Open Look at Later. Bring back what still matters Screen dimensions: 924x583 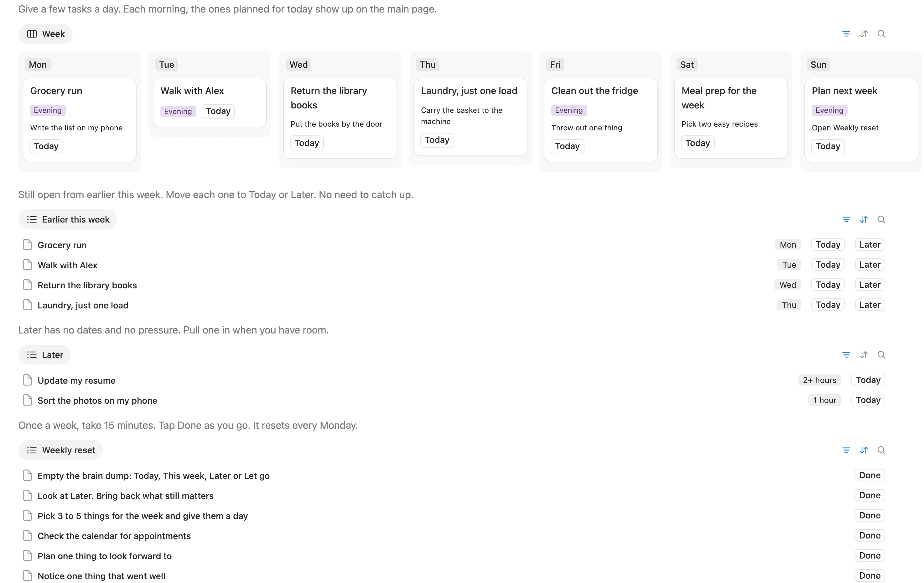[x=126, y=496]
